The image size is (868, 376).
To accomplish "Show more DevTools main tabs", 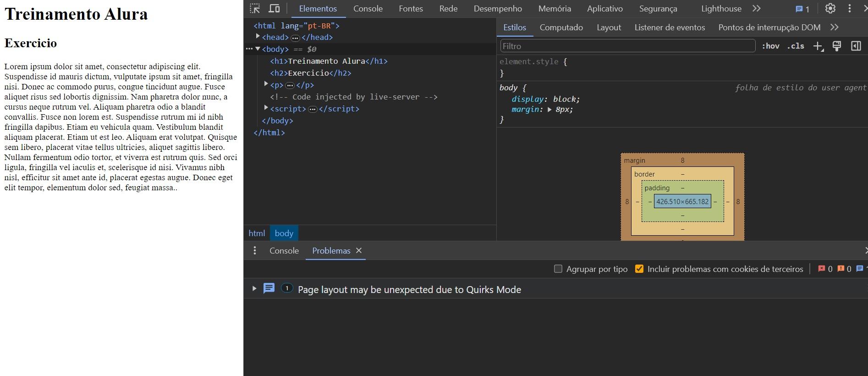I will [x=757, y=8].
